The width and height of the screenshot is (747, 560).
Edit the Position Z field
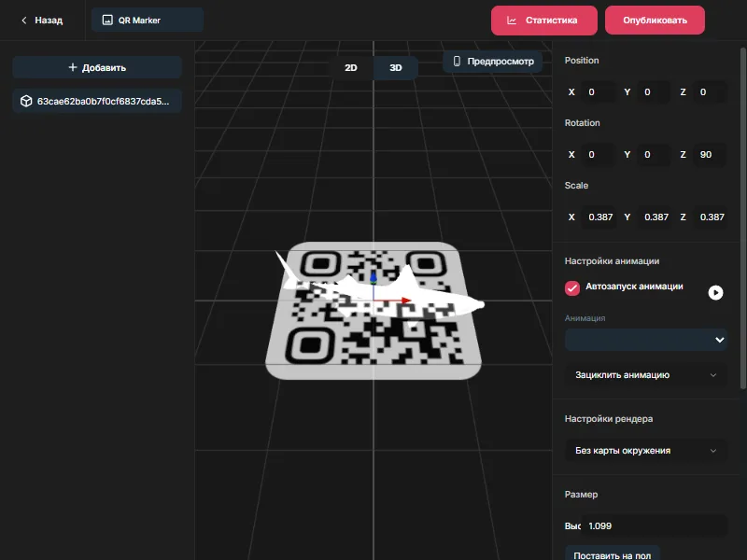pos(710,92)
